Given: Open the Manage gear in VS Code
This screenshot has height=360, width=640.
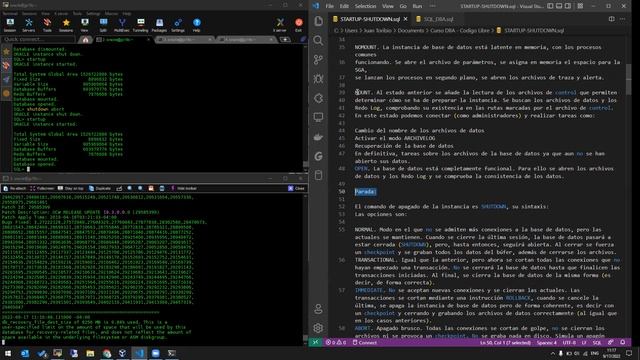Looking at the screenshot, I should click(318, 328).
